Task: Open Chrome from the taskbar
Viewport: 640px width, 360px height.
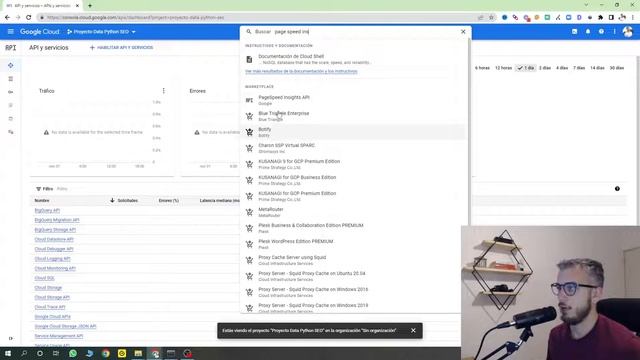Action: [106, 353]
